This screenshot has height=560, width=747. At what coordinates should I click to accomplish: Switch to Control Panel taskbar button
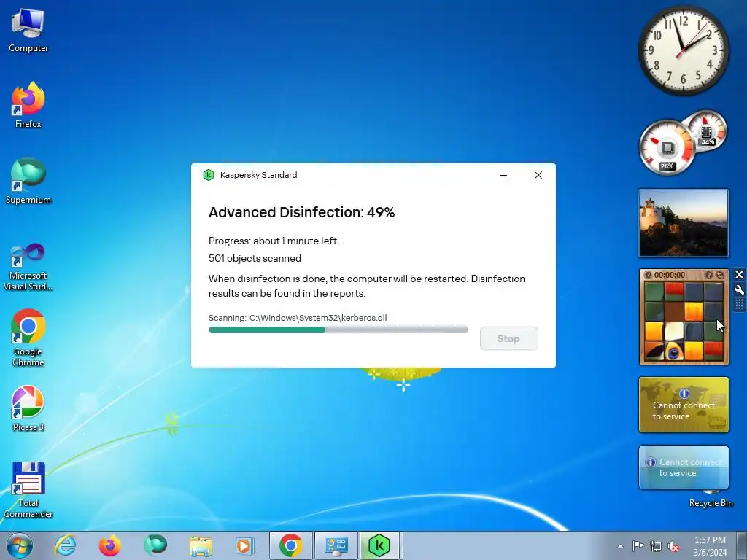point(336,545)
